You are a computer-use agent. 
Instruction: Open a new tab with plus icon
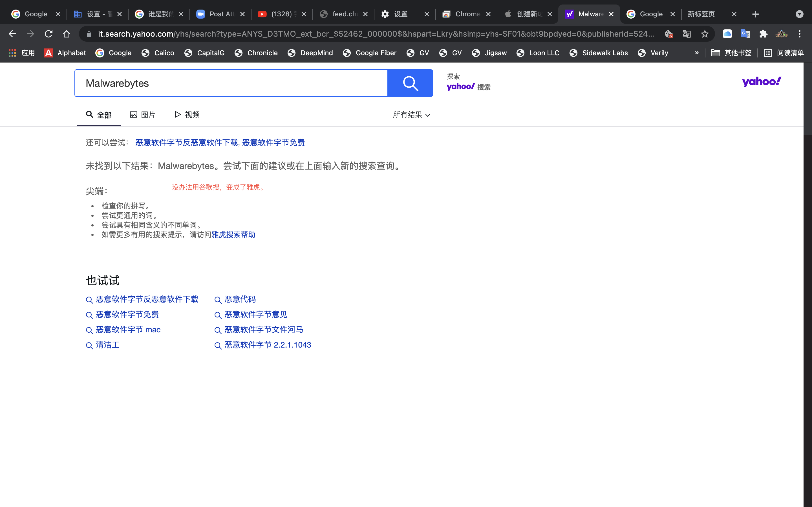(755, 14)
